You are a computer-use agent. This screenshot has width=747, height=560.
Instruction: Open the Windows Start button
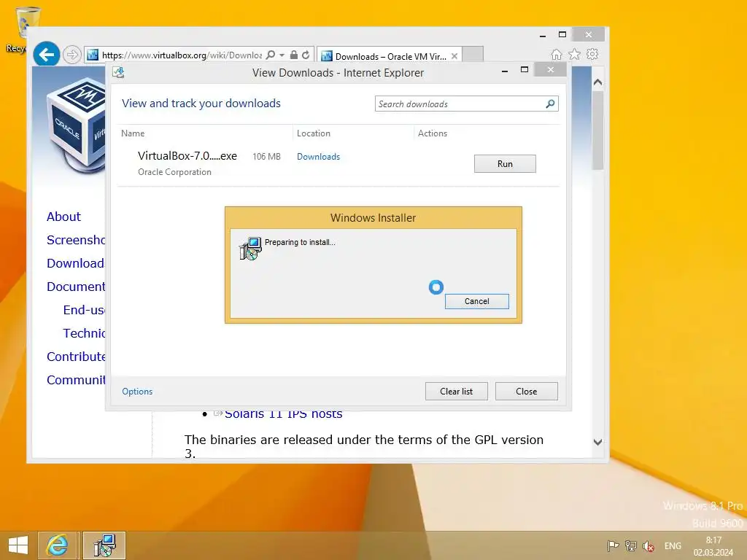click(x=18, y=545)
